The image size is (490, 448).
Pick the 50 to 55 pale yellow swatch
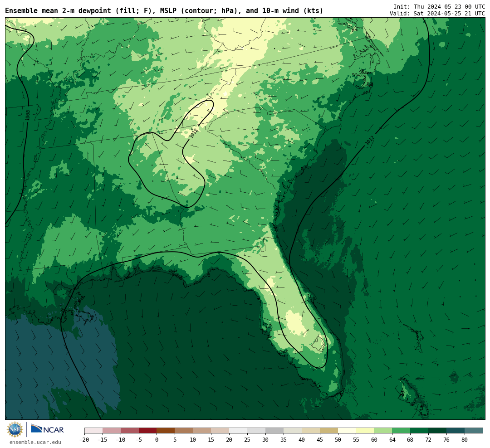(x=347, y=431)
